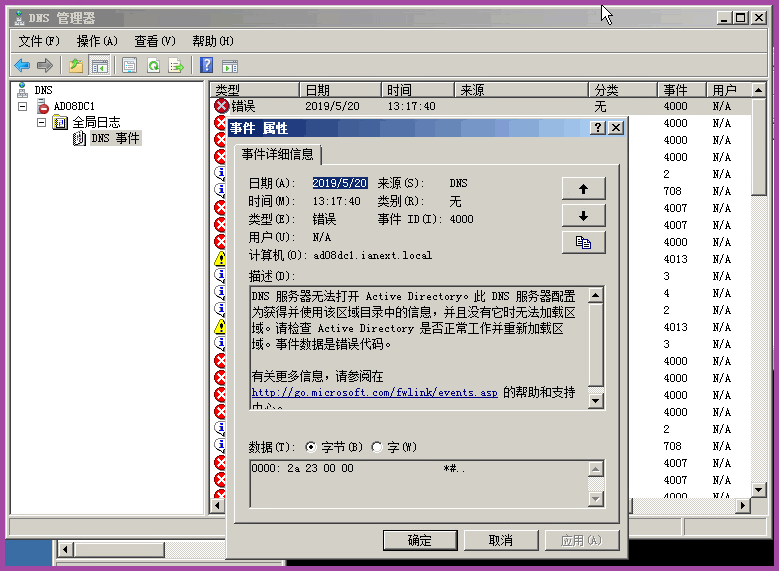This screenshot has width=779, height=571.
Task: Click the event list vertical scroll down arrow
Action: pyautogui.click(x=758, y=489)
